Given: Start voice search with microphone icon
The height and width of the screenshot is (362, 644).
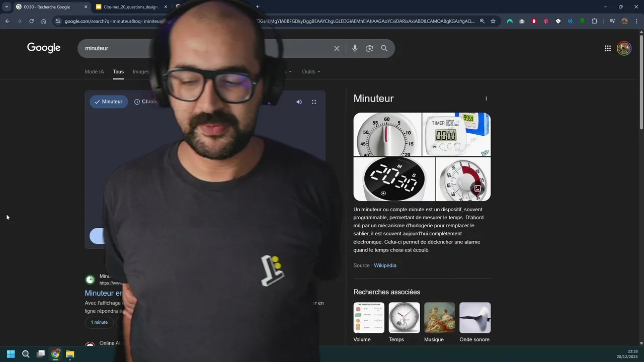Looking at the screenshot, I should point(355,48).
